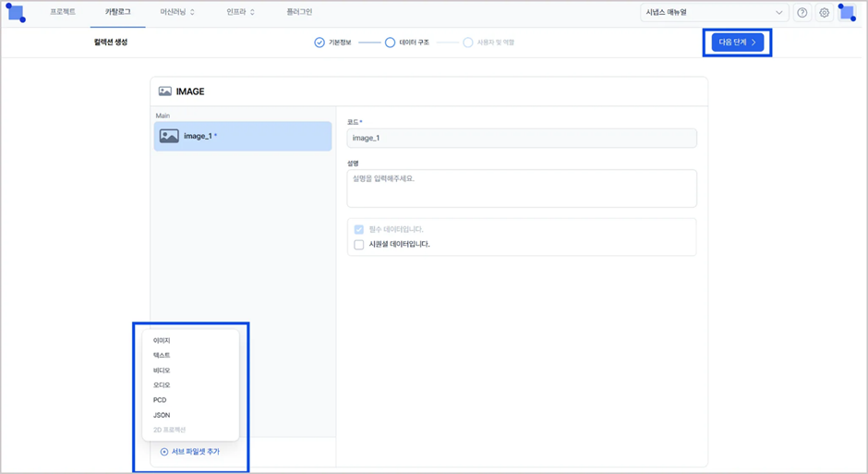Viewport: 868px width, 474px height.
Task: Click the 코드 input field with image_1
Action: click(522, 138)
